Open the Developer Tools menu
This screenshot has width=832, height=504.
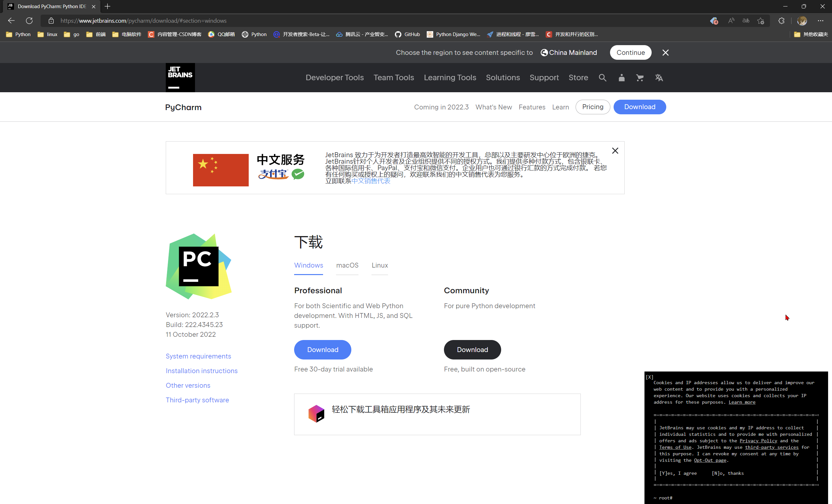click(x=335, y=78)
